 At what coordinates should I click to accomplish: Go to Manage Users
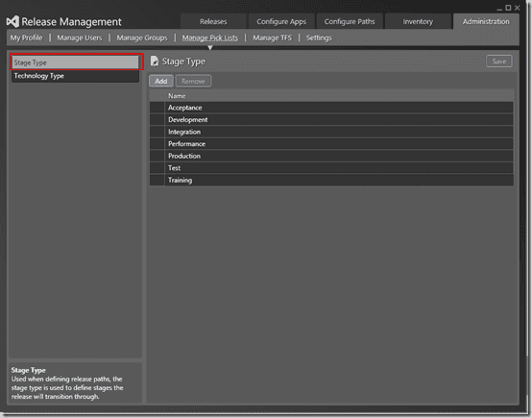coord(80,37)
